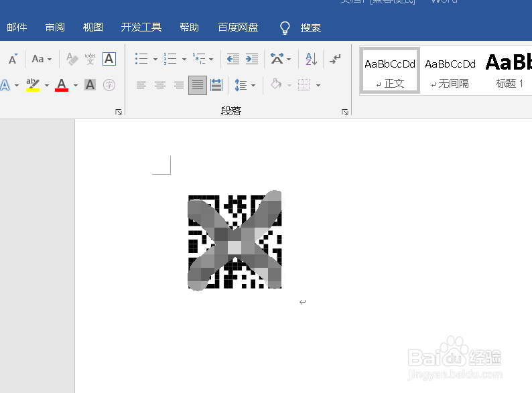
Task: Apply paragraph shading with paint bucket
Action: tap(276, 84)
